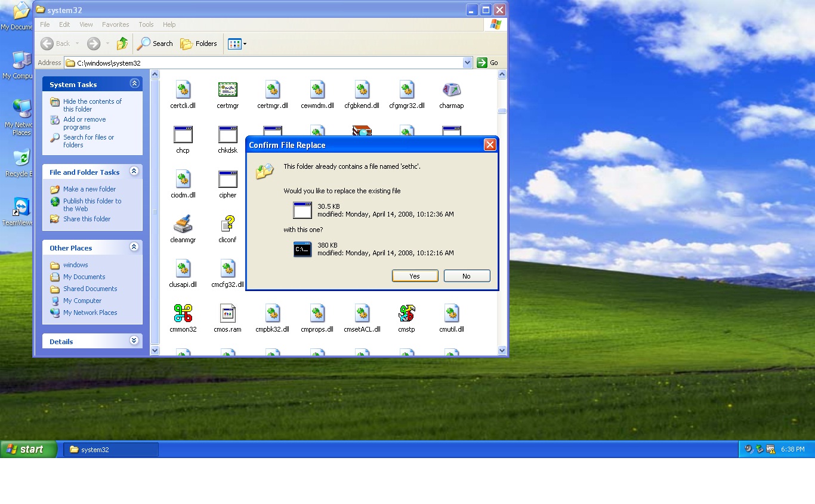The image size is (815, 504).
Task: Click Publish this folder to the Web
Action: click(x=92, y=205)
